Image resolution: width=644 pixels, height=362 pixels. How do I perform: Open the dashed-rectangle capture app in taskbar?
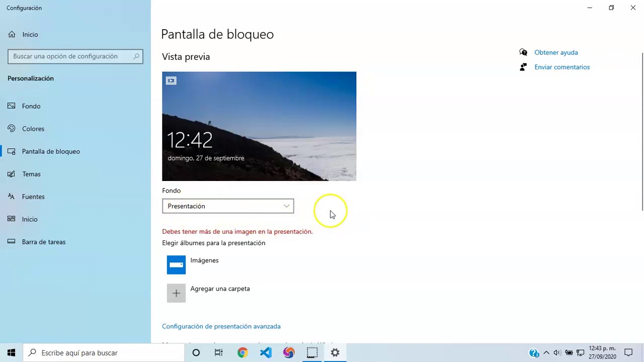[x=312, y=353]
